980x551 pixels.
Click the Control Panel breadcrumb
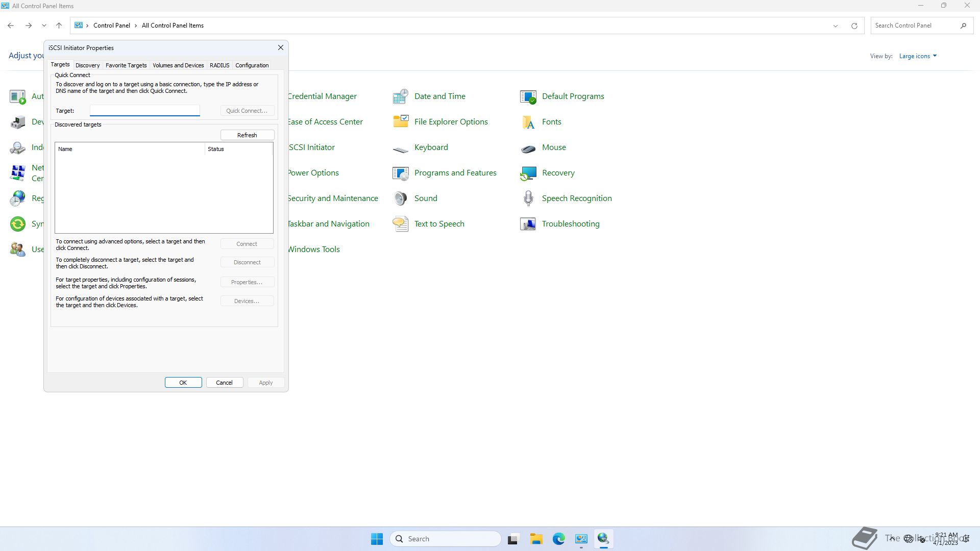click(x=111, y=26)
